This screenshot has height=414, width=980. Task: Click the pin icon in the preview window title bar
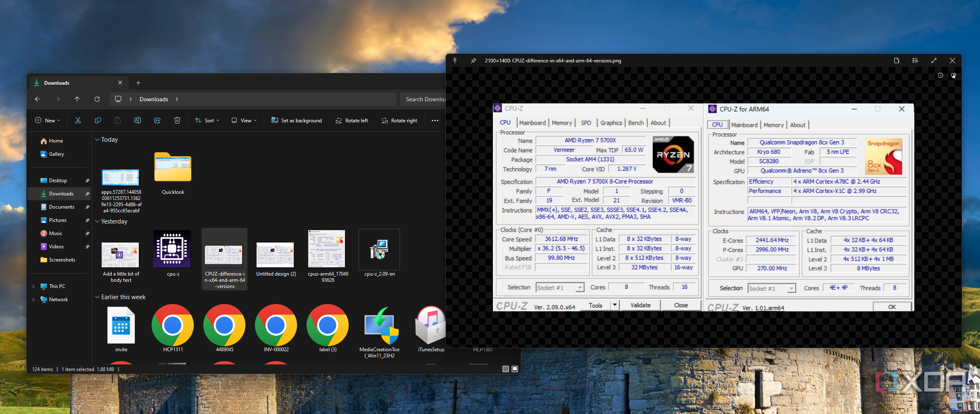click(473, 61)
